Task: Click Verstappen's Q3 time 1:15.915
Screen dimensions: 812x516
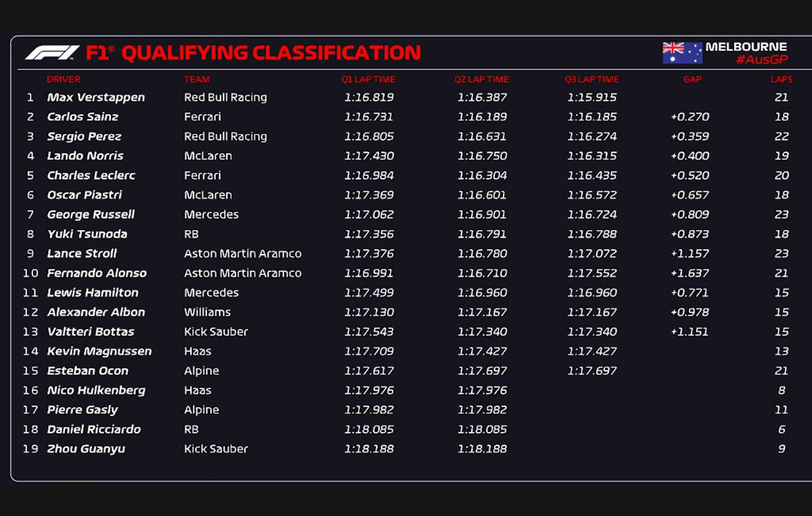Action: point(592,98)
